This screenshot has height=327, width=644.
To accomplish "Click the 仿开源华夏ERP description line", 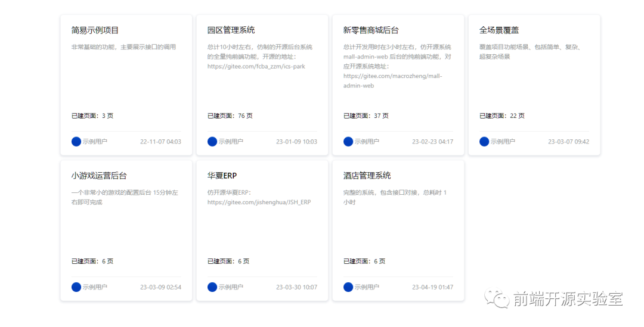I will click(229, 192).
